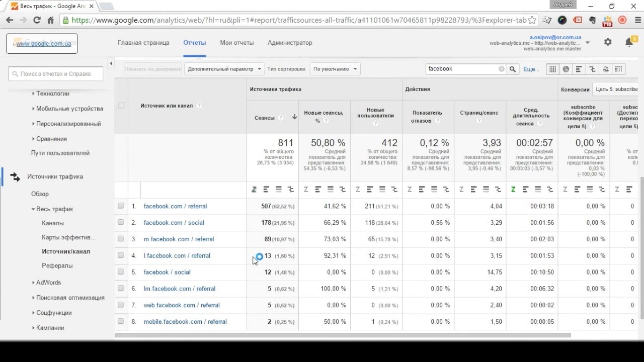Tick checkbox for l.facebook.com / referral row

pyautogui.click(x=121, y=255)
